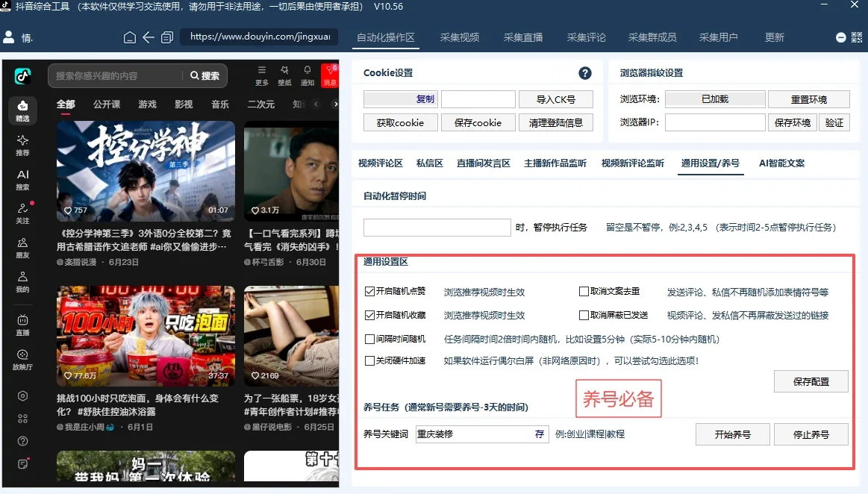The width and height of the screenshot is (868, 494).
Task: Switch to the 自动化操作区 tab
Action: (386, 37)
